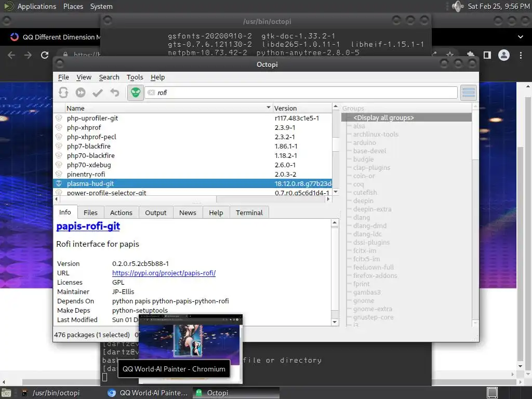
Task: Select the alsa group
Action: click(359, 126)
